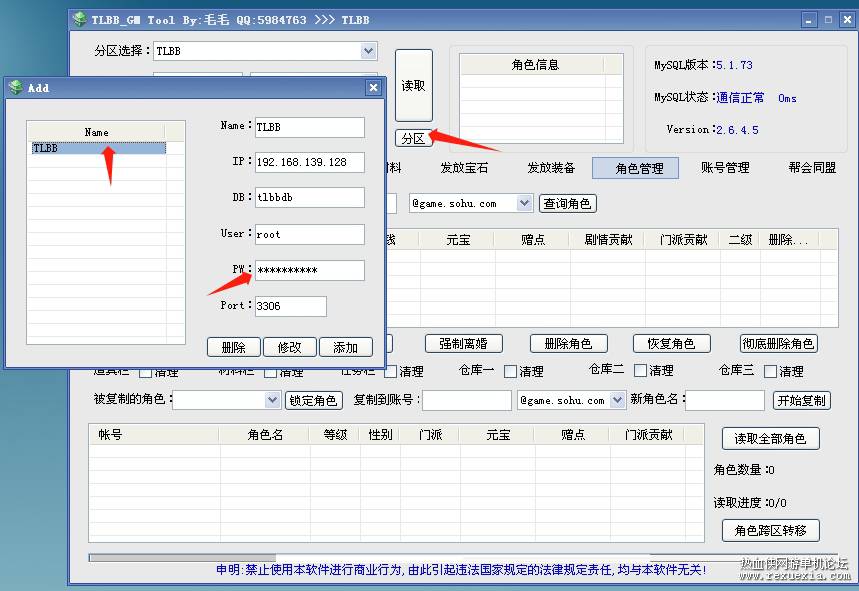Image resolution: width=859 pixels, height=591 pixels.
Task: Click the 性别 column header
Action: 380,435
